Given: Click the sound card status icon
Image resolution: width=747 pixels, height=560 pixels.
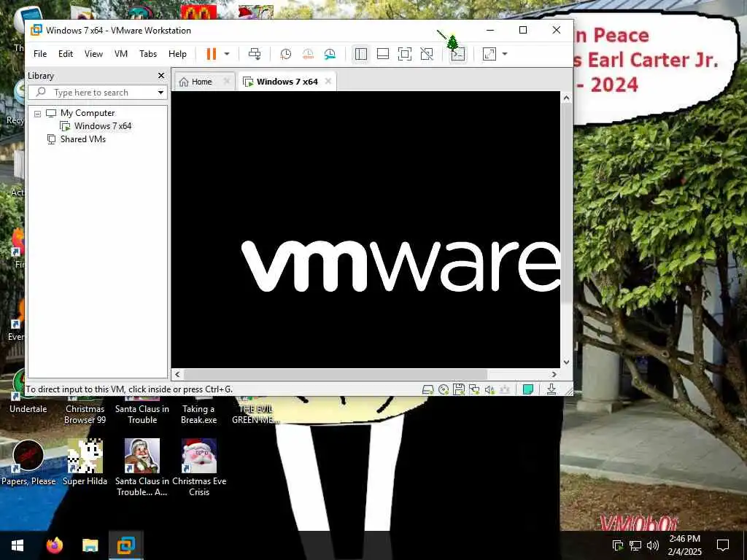Looking at the screenshot, I should [x=489, y=389].
